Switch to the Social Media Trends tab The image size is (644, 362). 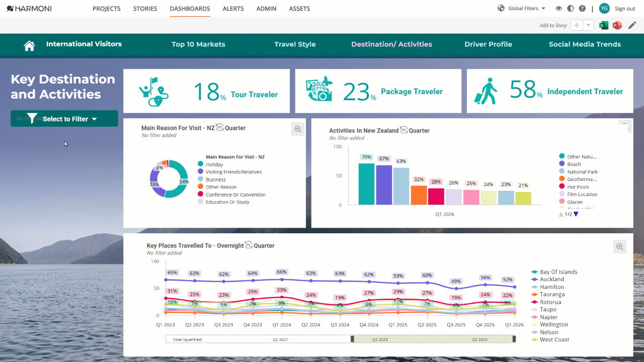tap(585, 44)
